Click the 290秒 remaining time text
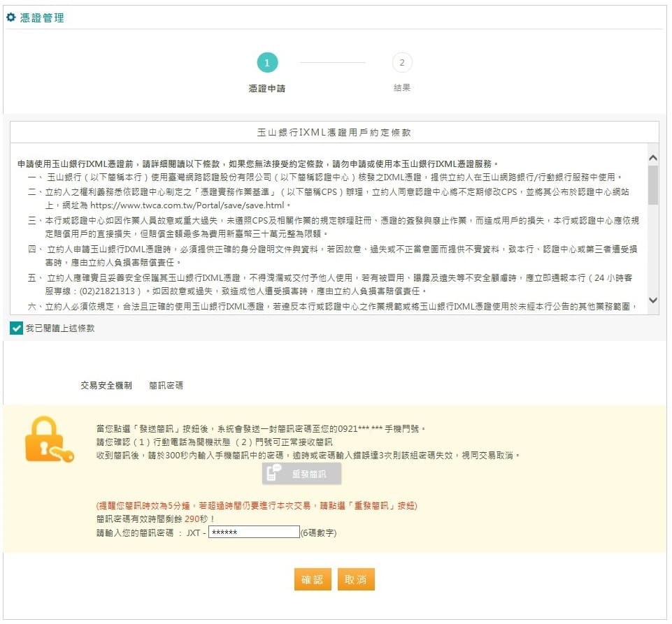Screen dimensions: 672x624 coord(196,518)
